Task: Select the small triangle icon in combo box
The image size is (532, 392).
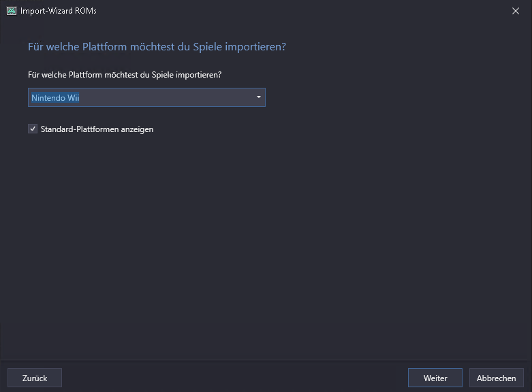Action: tap(258, 97)
